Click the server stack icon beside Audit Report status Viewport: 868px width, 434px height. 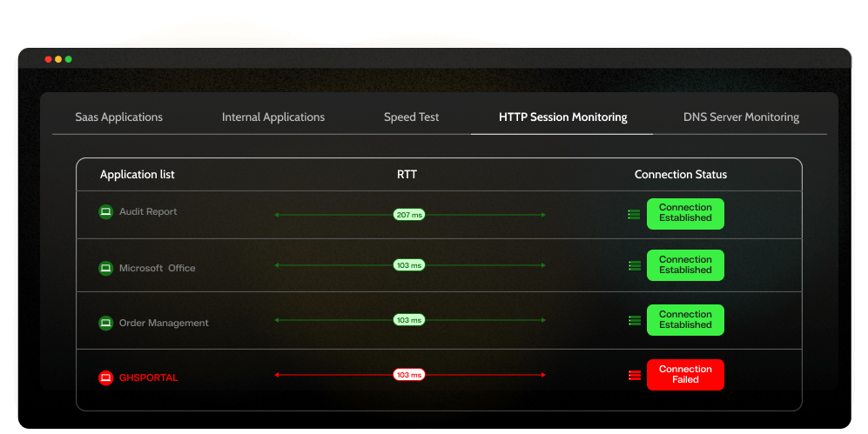pyautogui.click(x=635, y=215)
